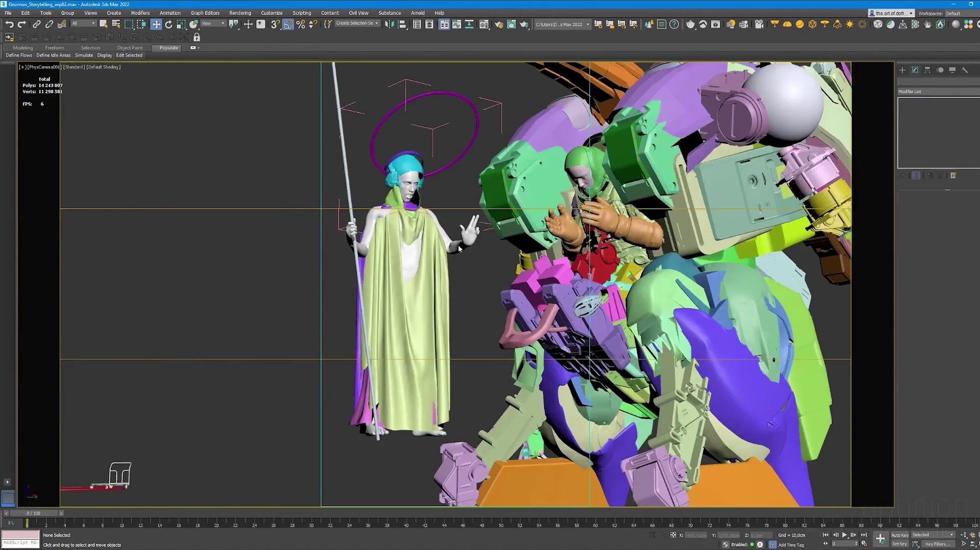980x550 pixels.
Task: Toggle 3D Snaps icon
Action: coord(275,24)
